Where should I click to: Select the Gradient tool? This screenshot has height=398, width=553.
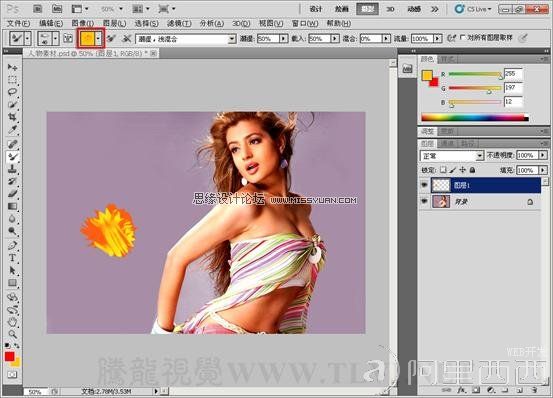coord(12,206)
